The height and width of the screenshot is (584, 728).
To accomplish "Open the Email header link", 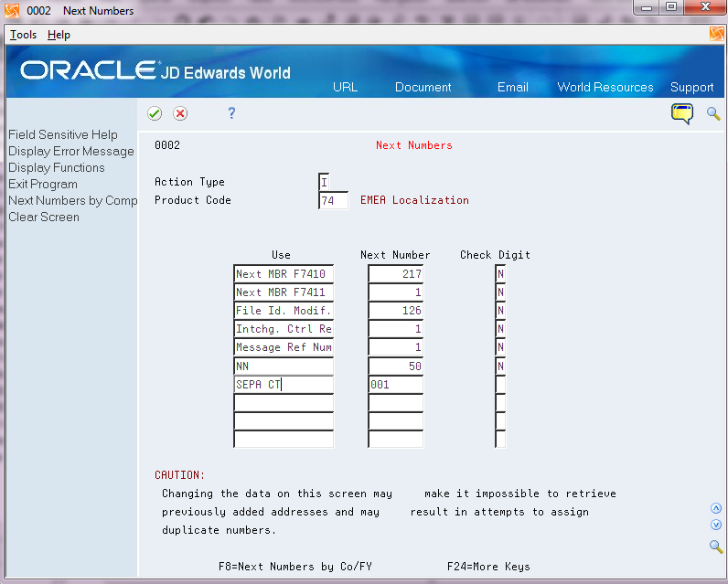I will tap(512, 87).
